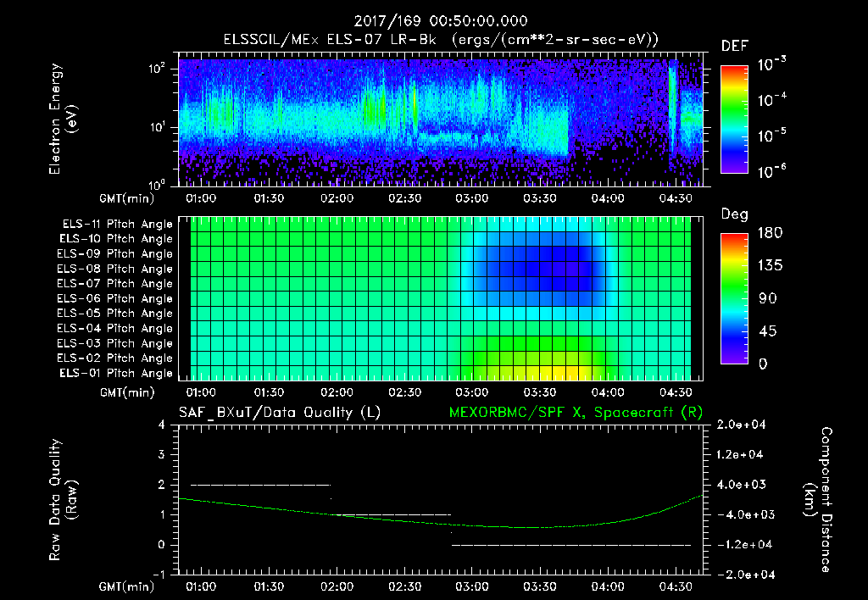Click the 180 tick on the Deg color bar
This screenshot has height=600, width=868.
coord(770,232)
